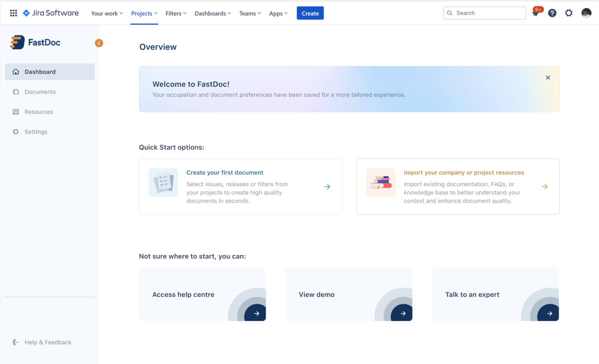
Task: Open the Access help centre card
Action: click(202, 294)
